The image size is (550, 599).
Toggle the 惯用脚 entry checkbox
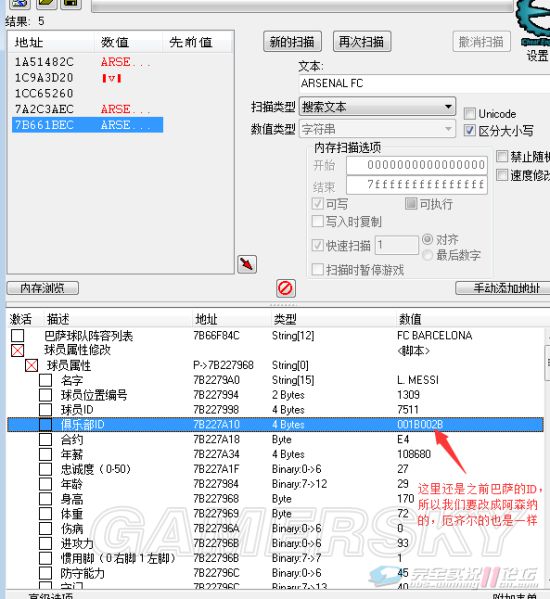(45, 558)
